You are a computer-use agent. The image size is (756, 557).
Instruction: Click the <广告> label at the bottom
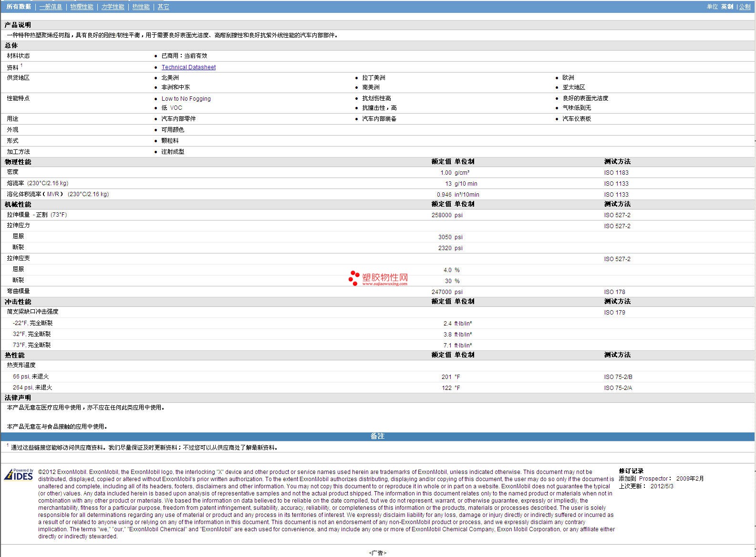(x=377, y=553)
